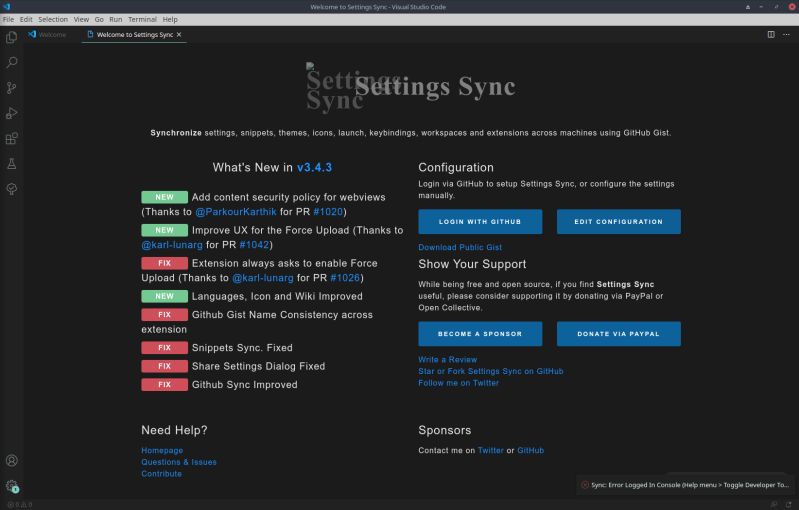
Task: Switch to the Welcome tab
Action: coord(47,35)
